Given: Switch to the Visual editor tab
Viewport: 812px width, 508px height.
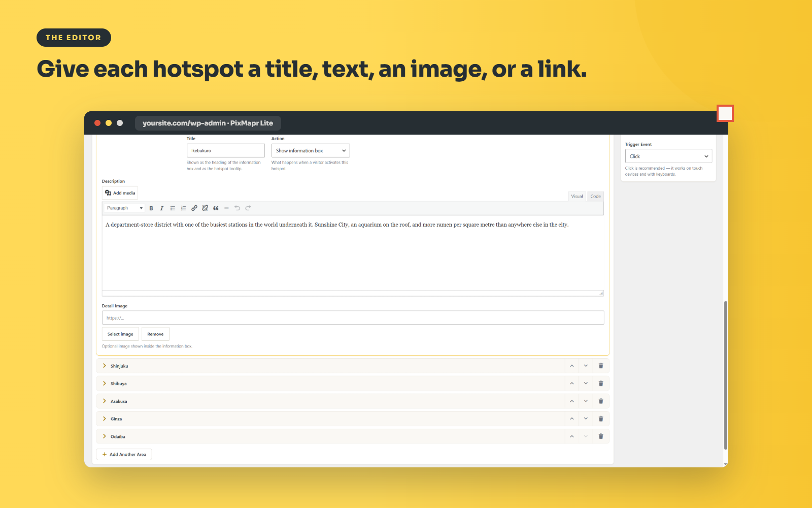Looking at the screenshot, I should 577,196.
